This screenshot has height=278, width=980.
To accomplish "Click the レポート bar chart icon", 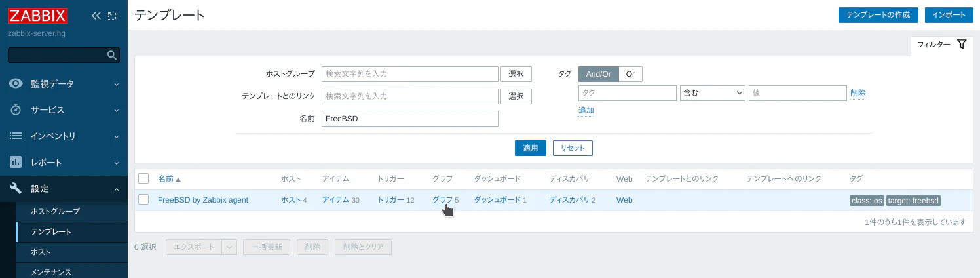I will coord(16,163).
